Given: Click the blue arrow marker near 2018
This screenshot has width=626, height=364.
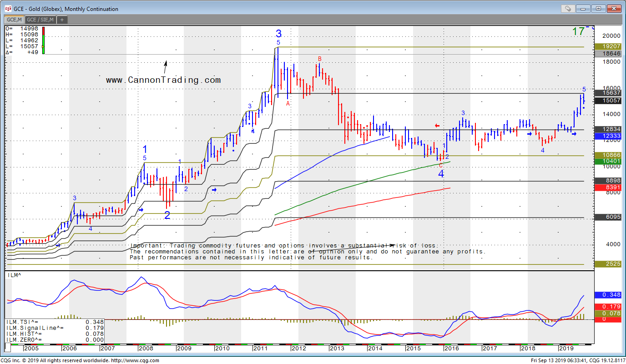Looking at the screenshot, I should [530, 134].
